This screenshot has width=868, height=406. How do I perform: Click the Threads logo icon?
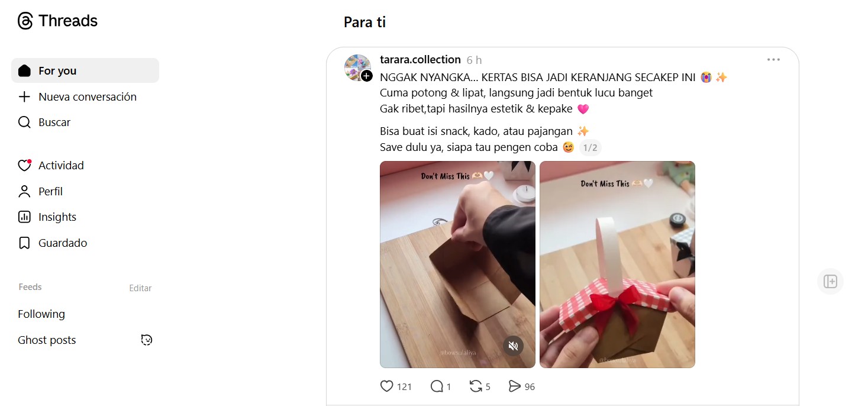[25, 21]
